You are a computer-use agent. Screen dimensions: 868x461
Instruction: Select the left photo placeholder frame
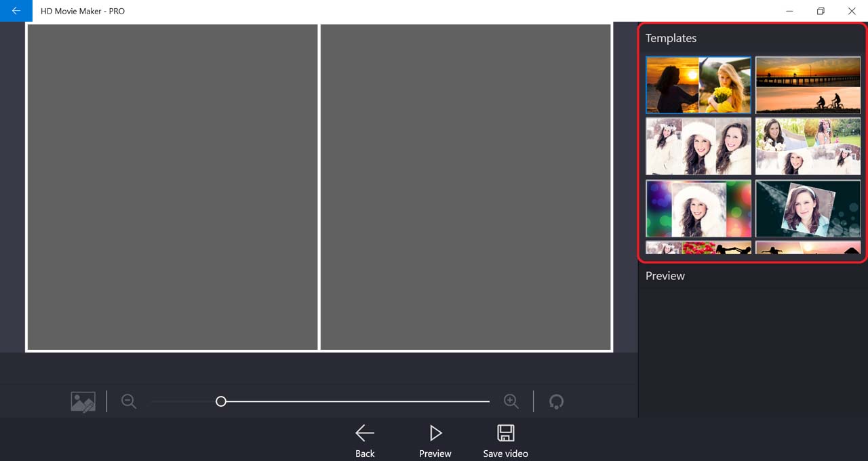172,187
